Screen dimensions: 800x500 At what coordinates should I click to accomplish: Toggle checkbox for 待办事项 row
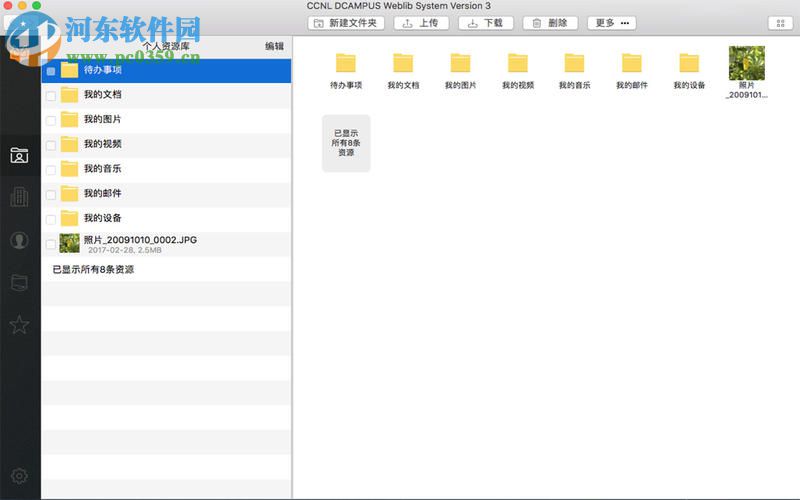pyautogui.click(x=51, y=71)
